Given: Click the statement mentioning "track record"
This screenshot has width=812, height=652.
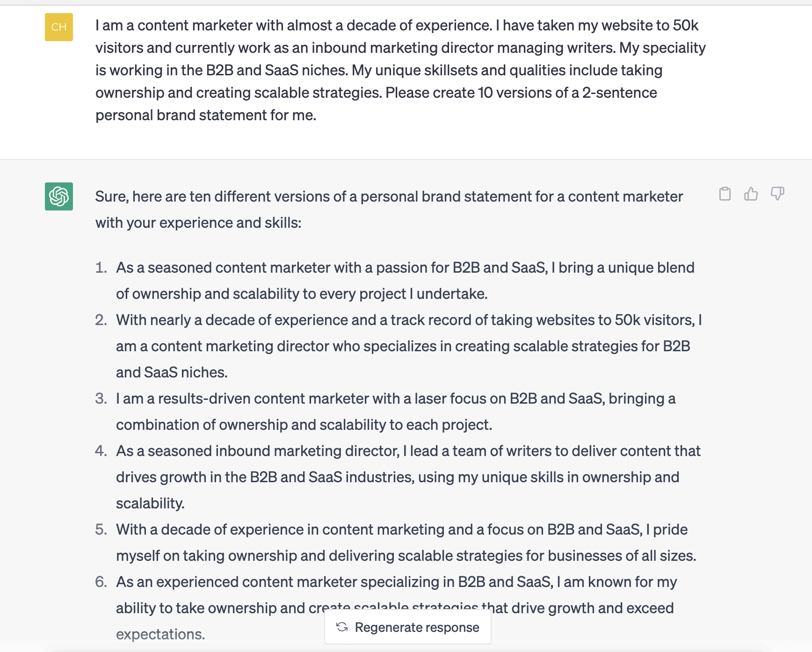Looking at the screenshot, I should click(x=409, y=346).
